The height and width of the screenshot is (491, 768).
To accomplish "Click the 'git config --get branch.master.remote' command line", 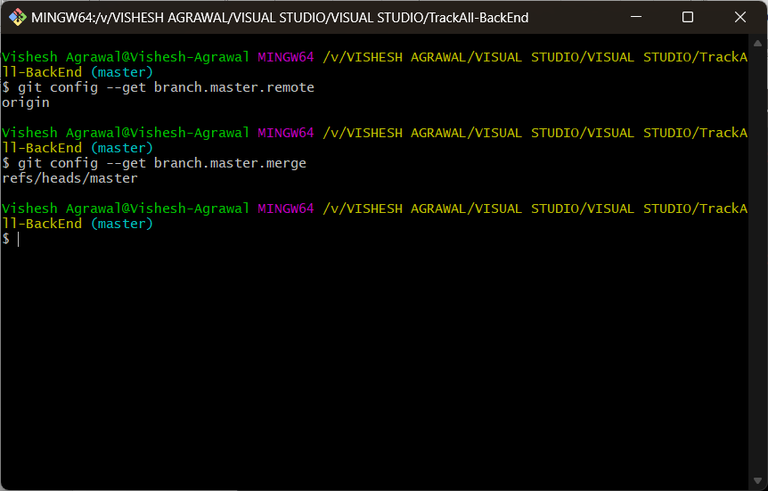I will (x=166, y=87).
